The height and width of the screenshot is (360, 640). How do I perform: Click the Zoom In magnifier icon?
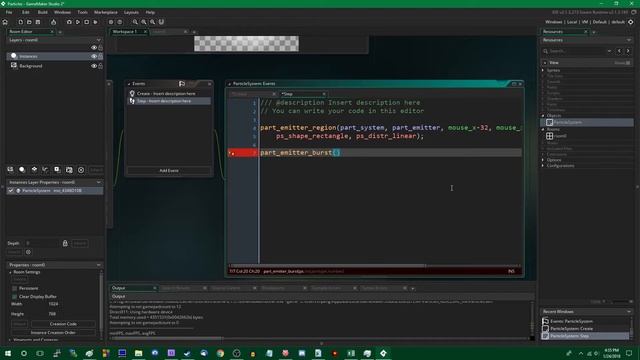(153, 22)
